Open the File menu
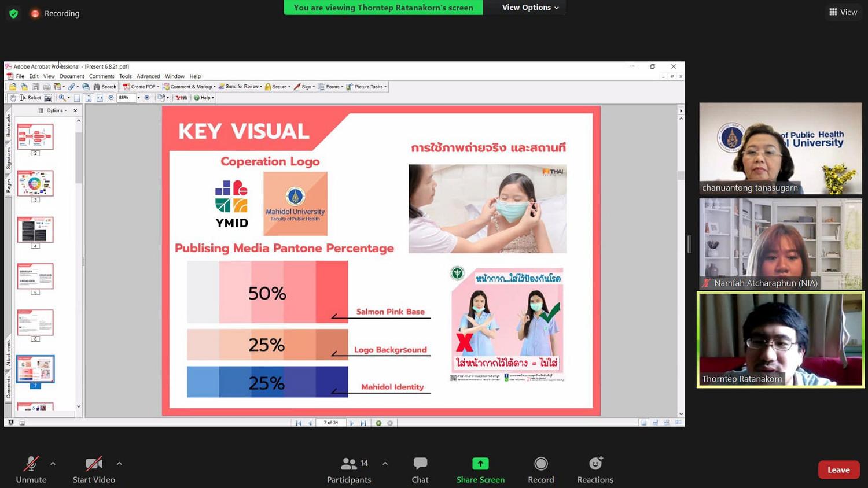This screenshot has width=868, height=488. click(x=20, y=76)
